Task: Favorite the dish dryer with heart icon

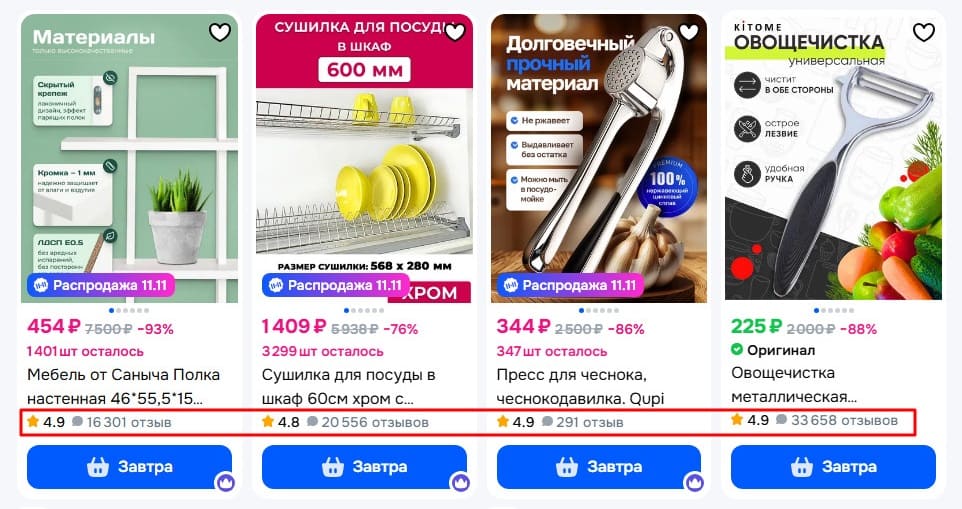Action: (455, 32)
